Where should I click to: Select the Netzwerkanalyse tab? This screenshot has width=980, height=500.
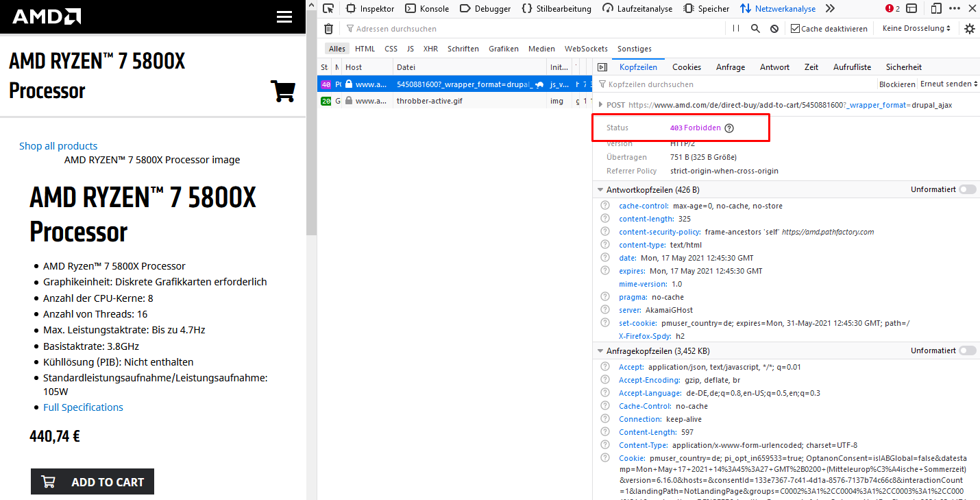(778, 9)
